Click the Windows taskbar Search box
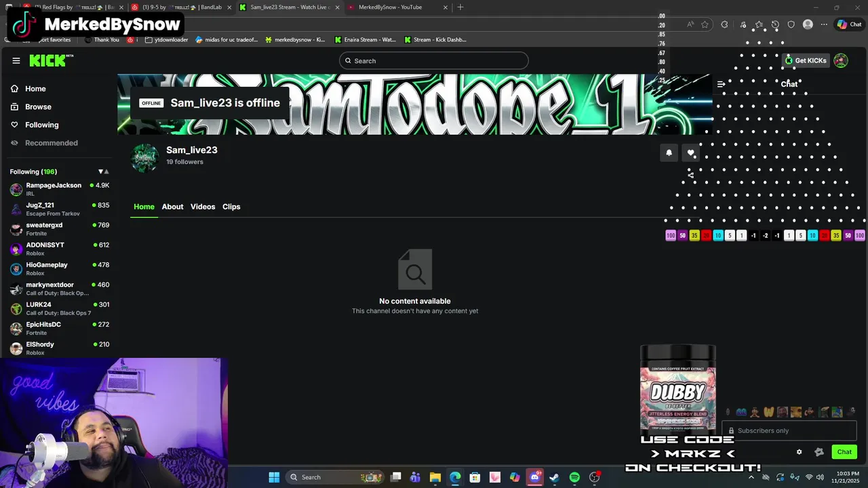The height and width of the screenshot is (488, 868). pyautogui.click(x=335, y=477)
